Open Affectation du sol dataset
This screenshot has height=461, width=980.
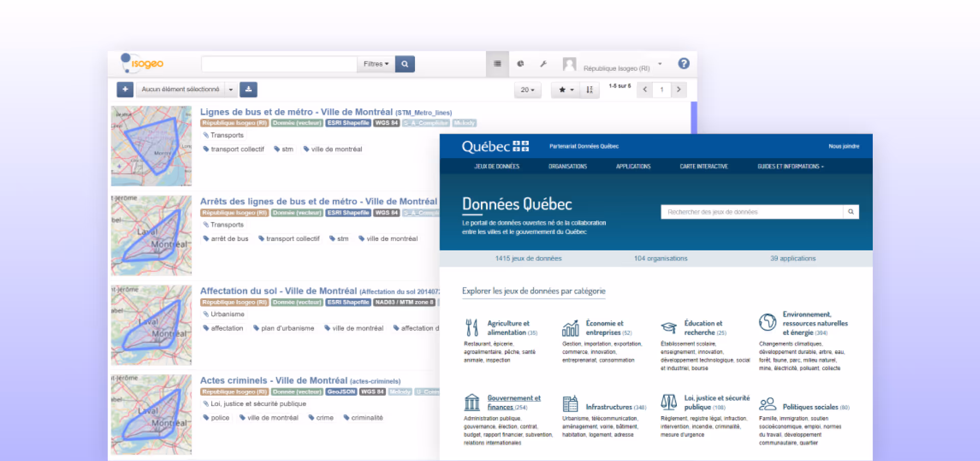tap(278, 291)
